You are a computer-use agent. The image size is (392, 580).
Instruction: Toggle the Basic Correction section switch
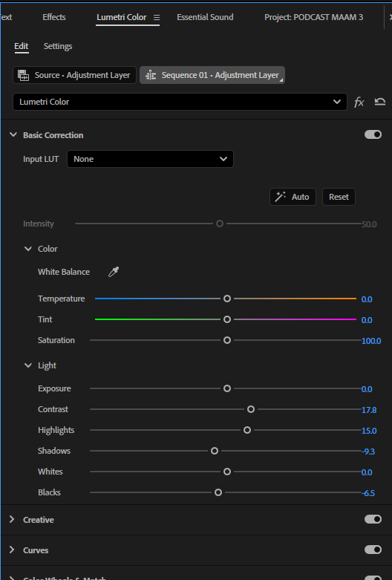coord(373,134)
